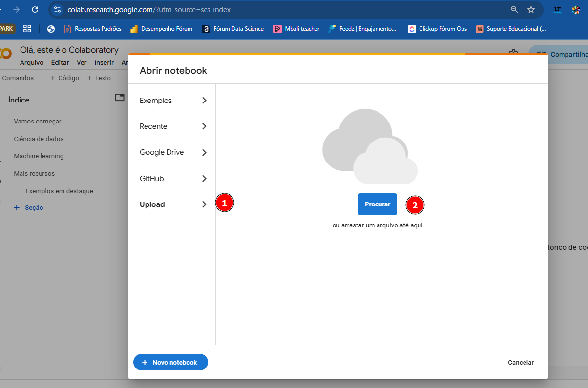Open the Inserir menu
588x388 pixels.
tap(104, 62)
